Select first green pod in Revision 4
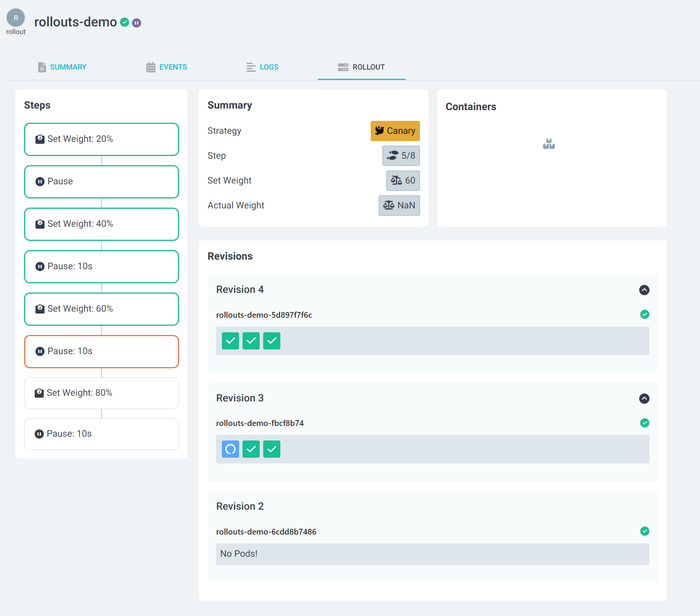700x616 pixels. click(230, 341)
